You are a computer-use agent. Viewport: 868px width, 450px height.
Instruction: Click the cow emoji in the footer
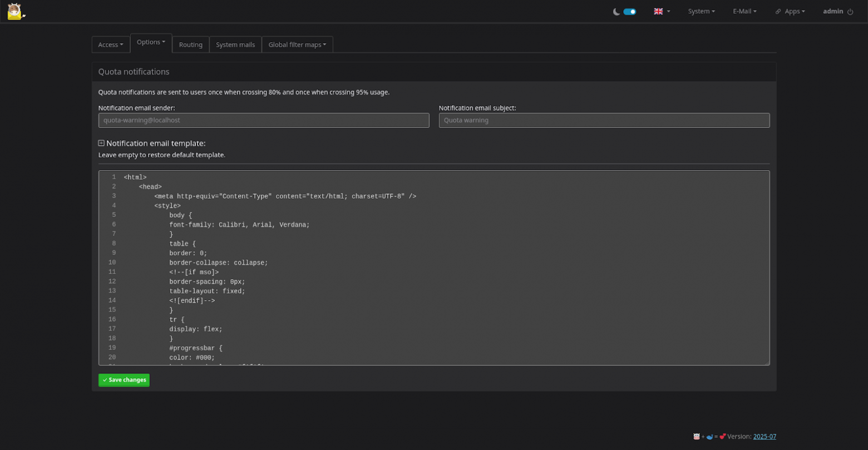click(697, 437)
